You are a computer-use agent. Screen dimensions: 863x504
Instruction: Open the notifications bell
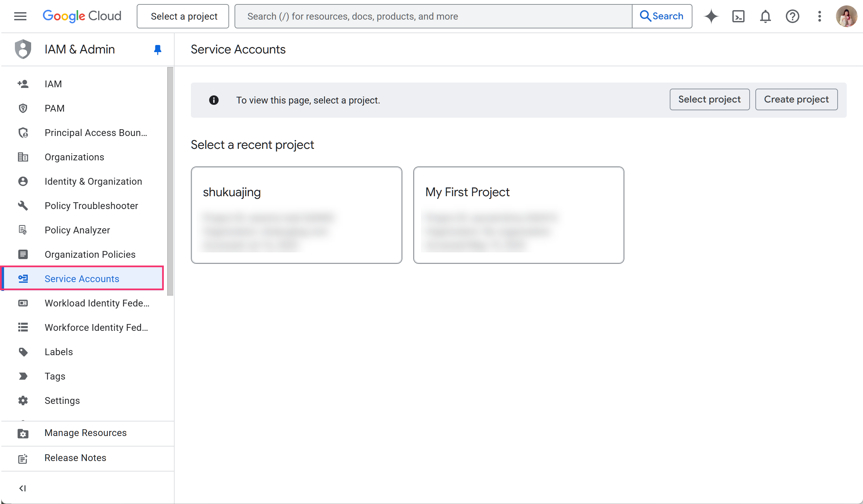coord(765,16)
